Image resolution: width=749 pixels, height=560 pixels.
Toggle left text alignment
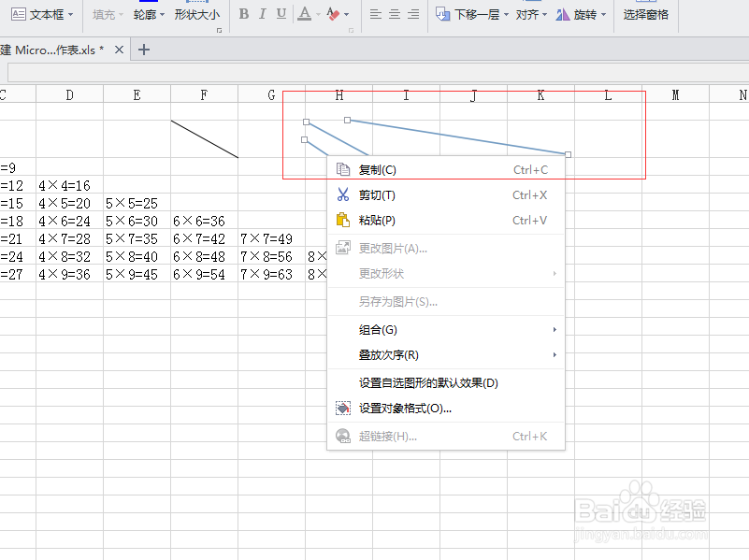click(x=374, y=14)
